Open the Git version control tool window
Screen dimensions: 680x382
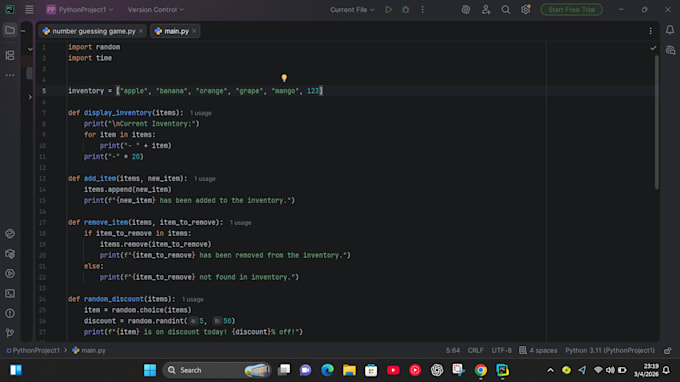tap(10, 333)
